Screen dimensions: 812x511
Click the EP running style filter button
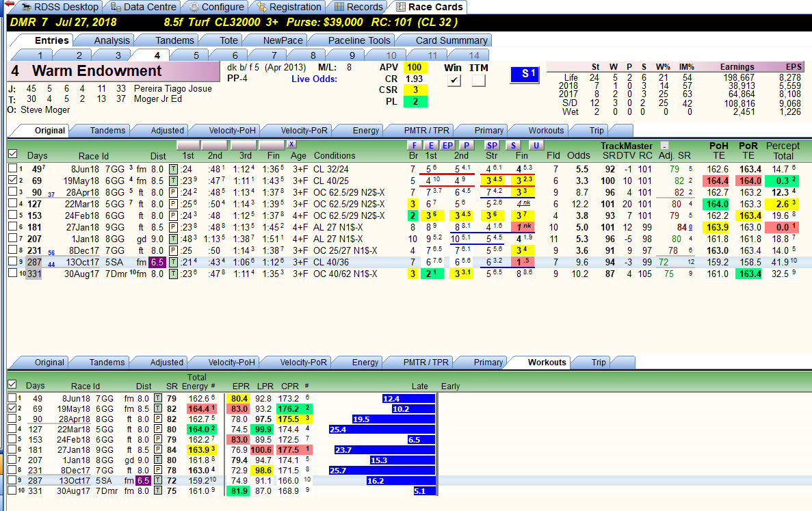point(447,146)
